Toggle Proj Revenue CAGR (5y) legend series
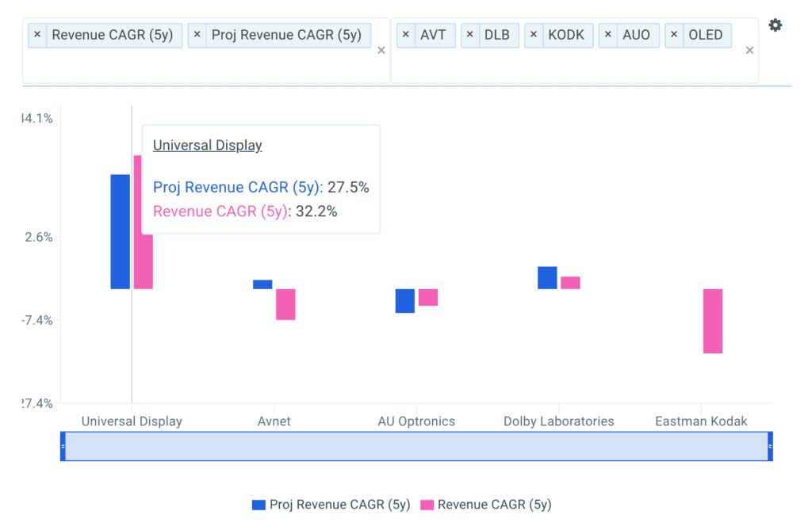 point(331,505)
